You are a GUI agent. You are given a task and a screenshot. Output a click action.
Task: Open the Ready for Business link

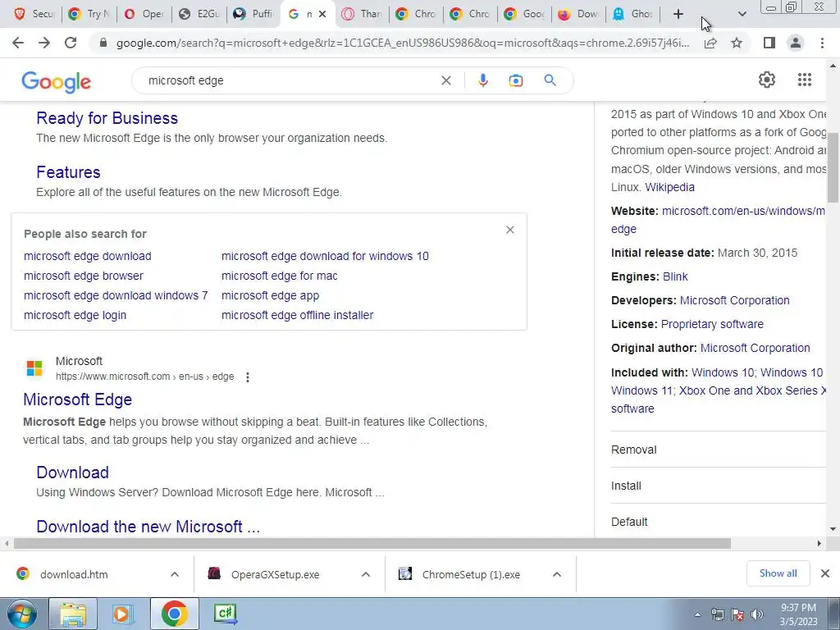[107, 118]
